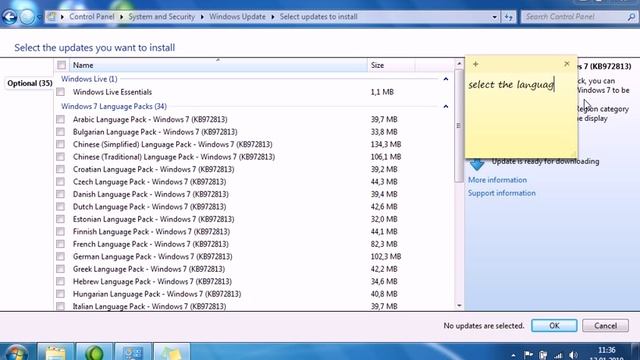This screenshot has height=360, width=640.
Task: Expand breadcrumb arrow after System and Security
Action: coord(202,17)
